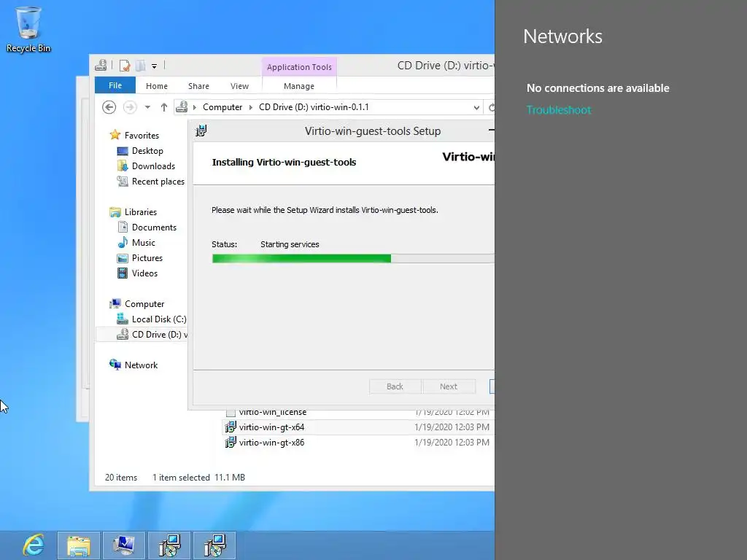Click the Back button in setup wizard

[395, 386]
